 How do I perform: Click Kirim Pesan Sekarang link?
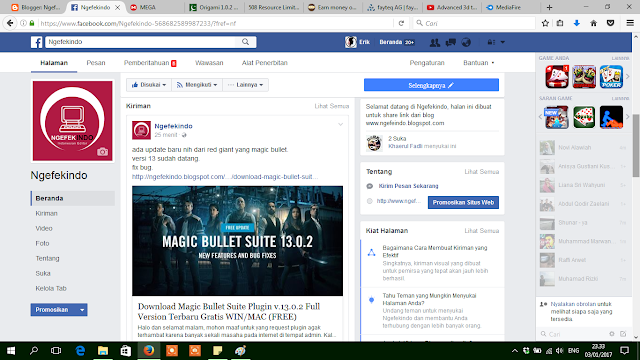pos(408,186)
